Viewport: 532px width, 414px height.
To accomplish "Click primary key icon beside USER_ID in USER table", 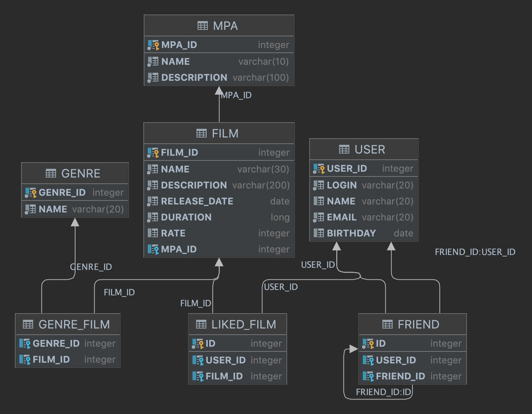I will coord(319,169).
